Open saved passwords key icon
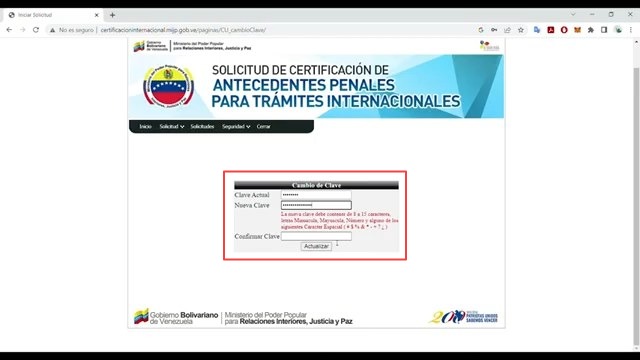This screenshot has width=640, height=360. point(494,30)
